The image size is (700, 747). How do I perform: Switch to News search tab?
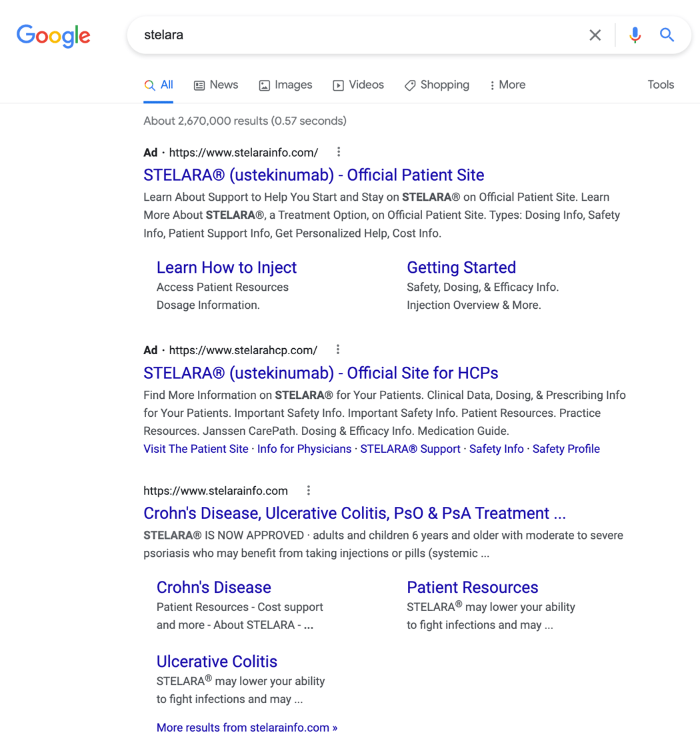click(x=216, y=85)
